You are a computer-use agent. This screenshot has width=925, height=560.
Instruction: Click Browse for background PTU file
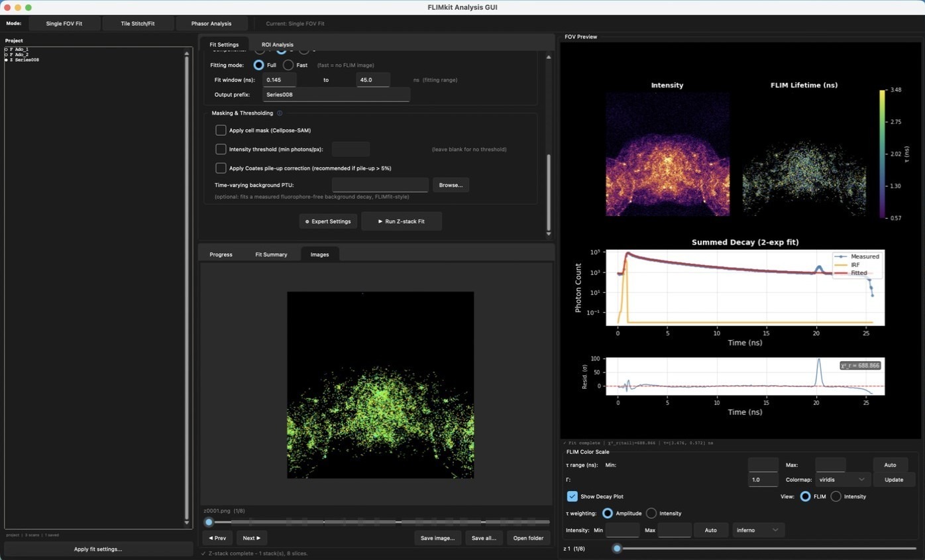(451, 185)
